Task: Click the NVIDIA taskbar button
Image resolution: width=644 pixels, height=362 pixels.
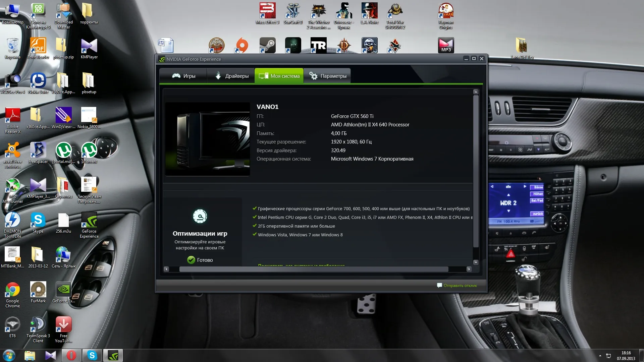Action: pos(113,355)
